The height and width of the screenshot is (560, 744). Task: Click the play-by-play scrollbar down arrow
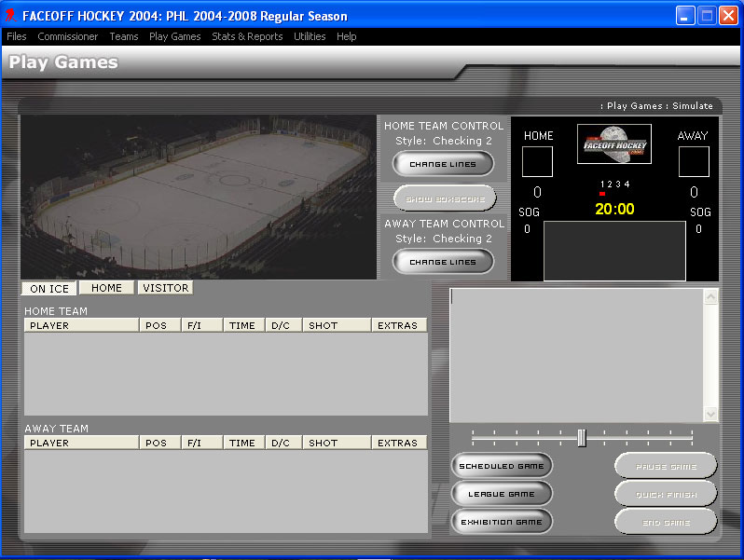[710, 414]
